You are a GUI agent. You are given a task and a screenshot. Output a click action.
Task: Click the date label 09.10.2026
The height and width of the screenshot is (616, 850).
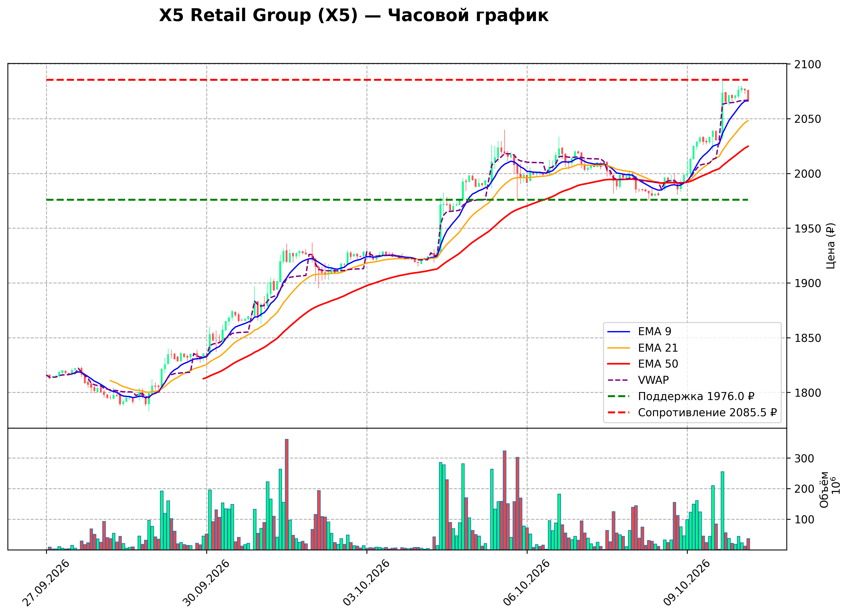687,583
